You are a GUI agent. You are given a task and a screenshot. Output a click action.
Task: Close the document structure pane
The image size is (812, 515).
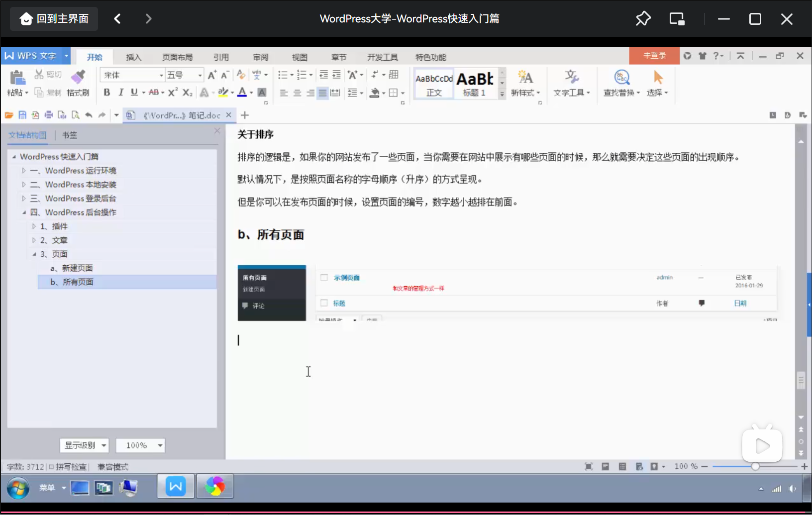(x=217, y=131)
